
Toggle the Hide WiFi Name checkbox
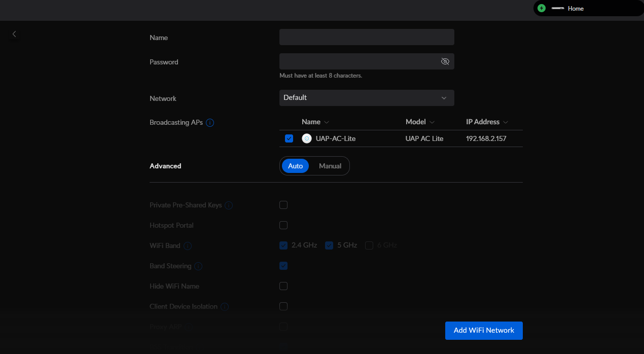pyautogui.click(x=283, y=286)
